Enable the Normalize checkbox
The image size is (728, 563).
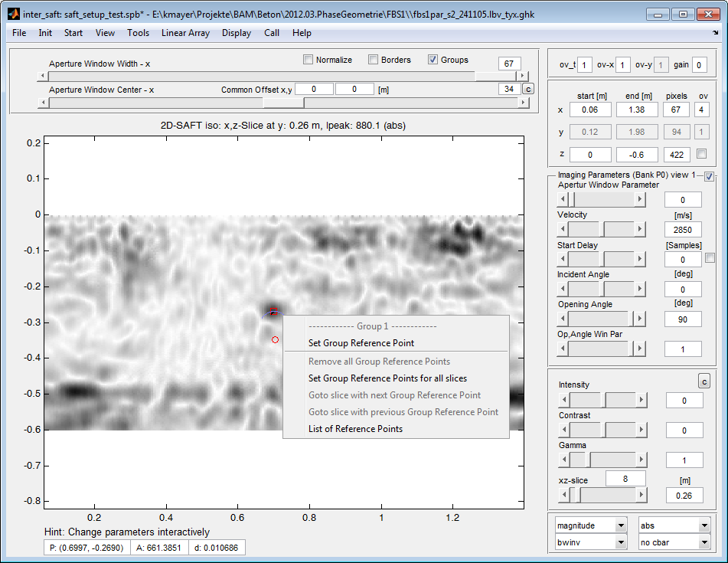(308, 60)
